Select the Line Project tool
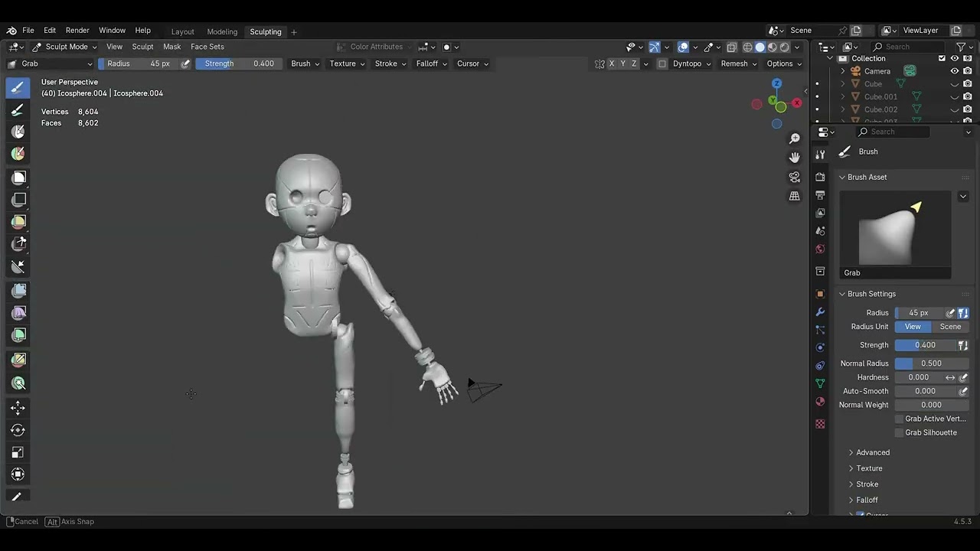 coord(18,266)
